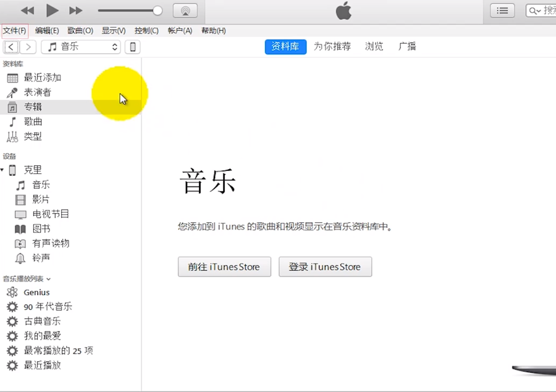The height and width of the screenshot is (392, 556).
Task: Select 专辑 in the library sidebar
Action: click(70, 107)
